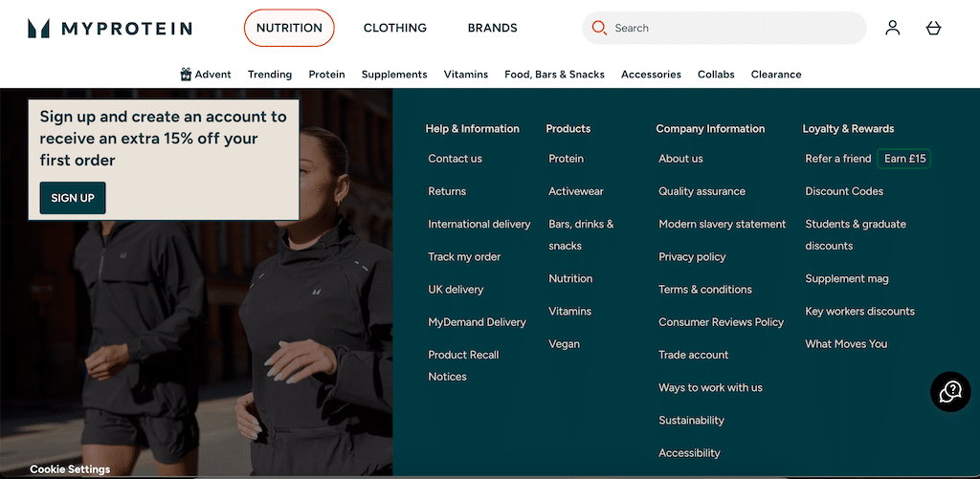This screenshot has height=479, width=980.
Task: Click the Advent calendar icon
Action: click(x=186, y=75)
